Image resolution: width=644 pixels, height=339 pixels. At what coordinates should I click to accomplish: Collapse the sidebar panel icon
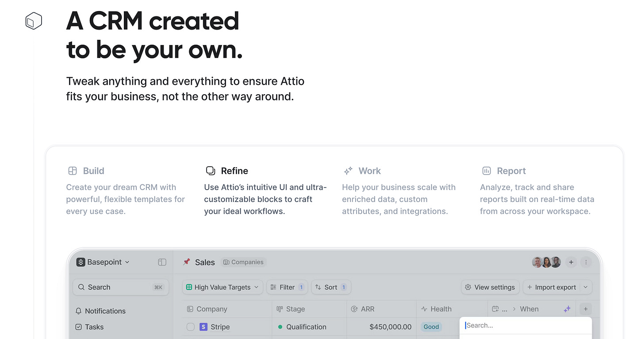point(162,262)
